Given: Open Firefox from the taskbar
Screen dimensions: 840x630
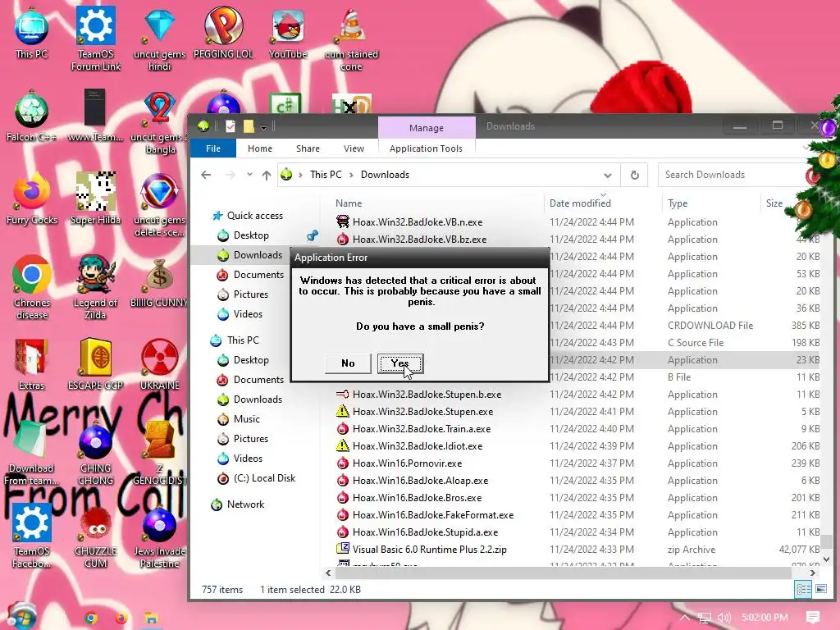Looking at the screenshot, I should pyautogui.click(x=121, y=618).
